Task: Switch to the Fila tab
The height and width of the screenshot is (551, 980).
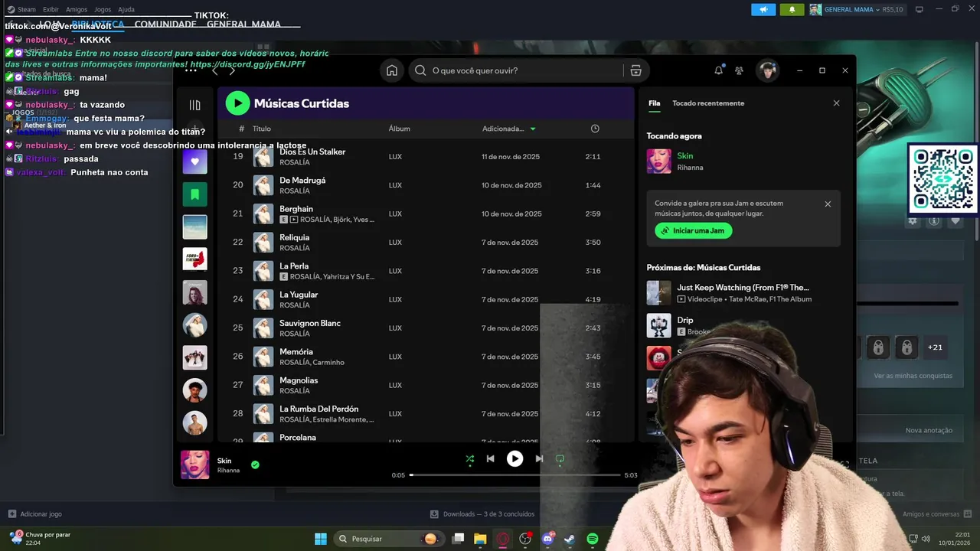Action: (x=655, y=103)
